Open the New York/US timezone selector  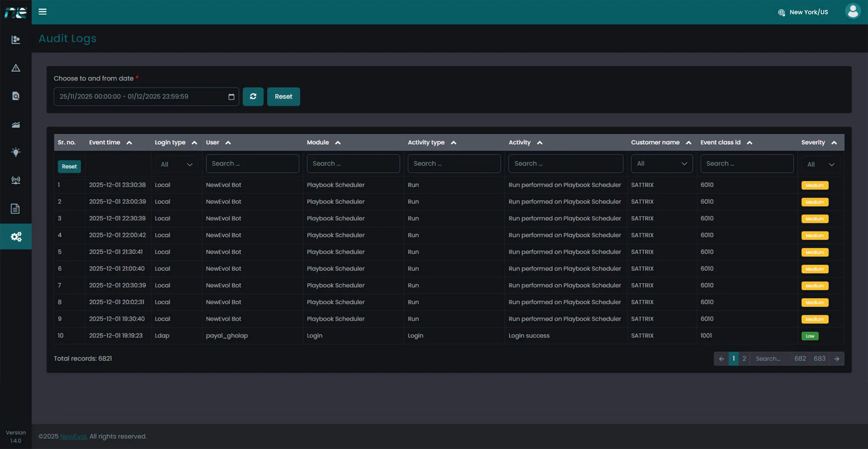tap(802, 12)
